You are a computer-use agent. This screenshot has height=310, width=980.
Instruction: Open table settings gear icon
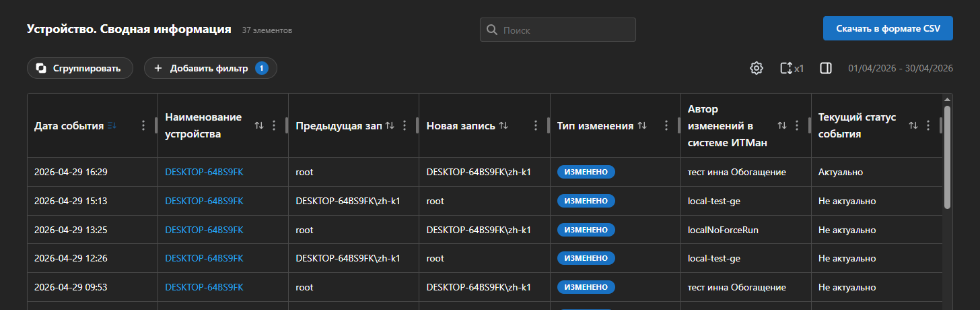click(757, 68)
